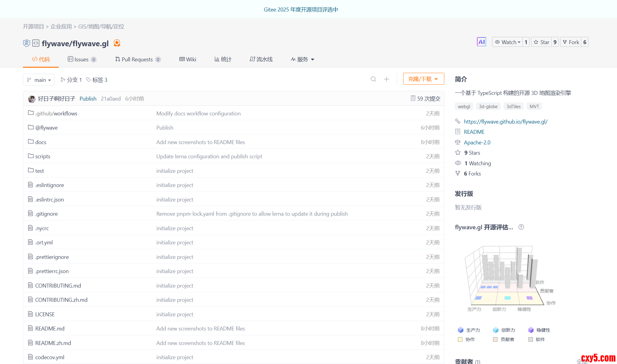Click the plus add-file icon

[387, 79]
